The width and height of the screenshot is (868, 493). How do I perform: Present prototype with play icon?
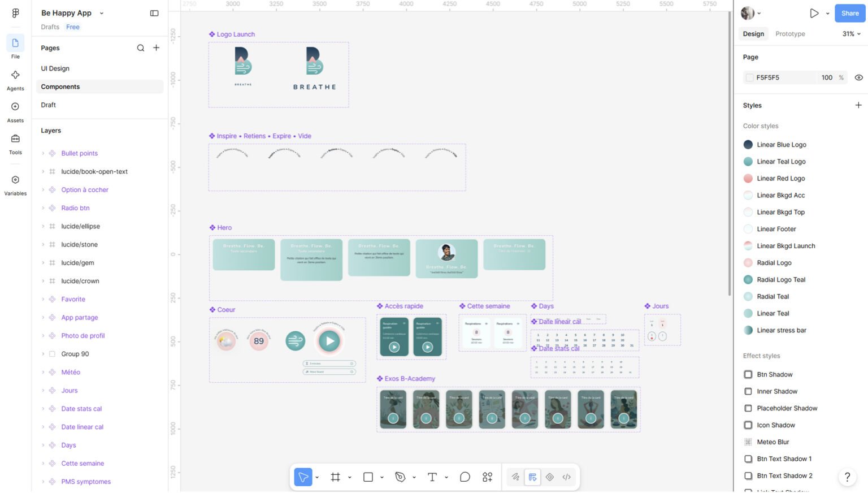tap(814, 13)
